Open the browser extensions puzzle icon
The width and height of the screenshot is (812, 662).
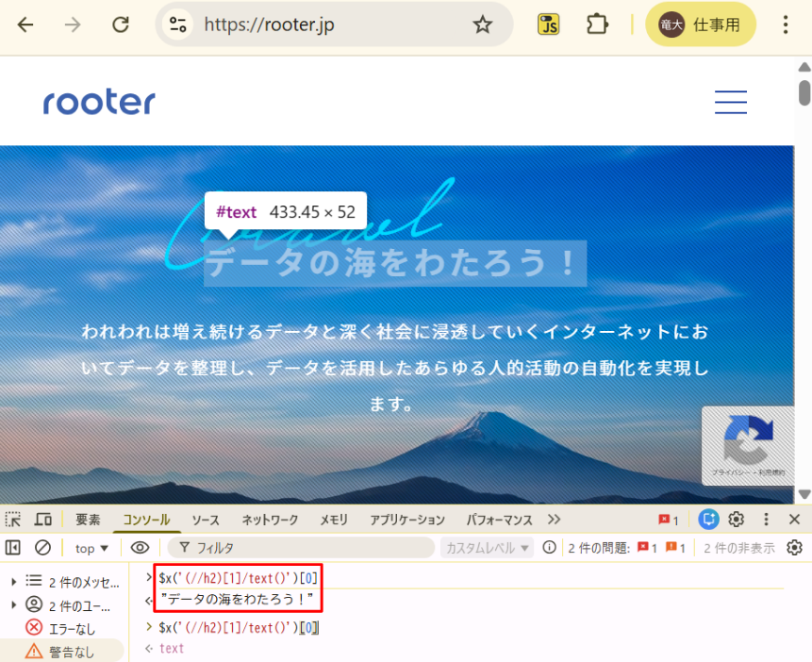(597, 25)
